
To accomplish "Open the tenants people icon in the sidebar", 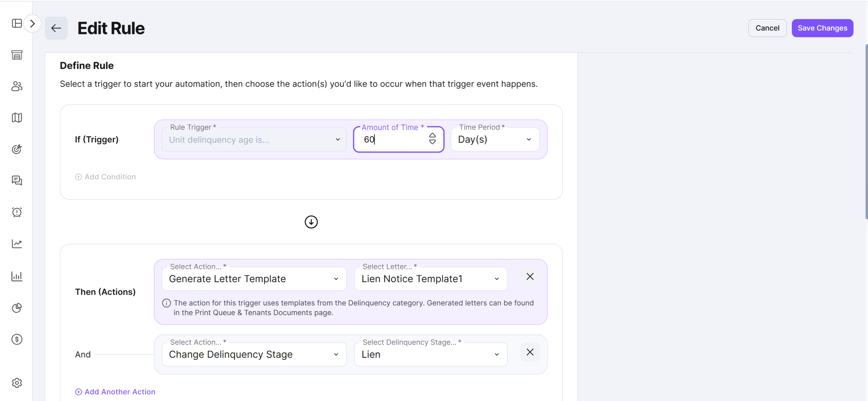I will click(17, 87).
